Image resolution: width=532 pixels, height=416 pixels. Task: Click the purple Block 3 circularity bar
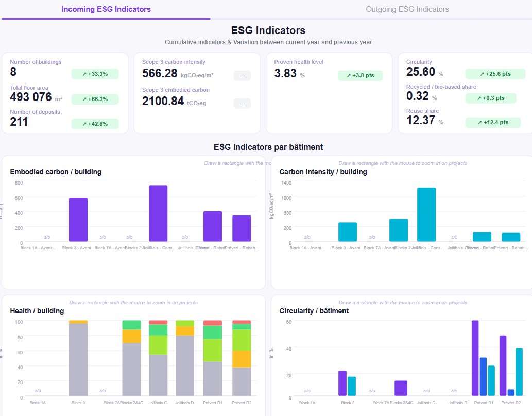tap(342, 384)
